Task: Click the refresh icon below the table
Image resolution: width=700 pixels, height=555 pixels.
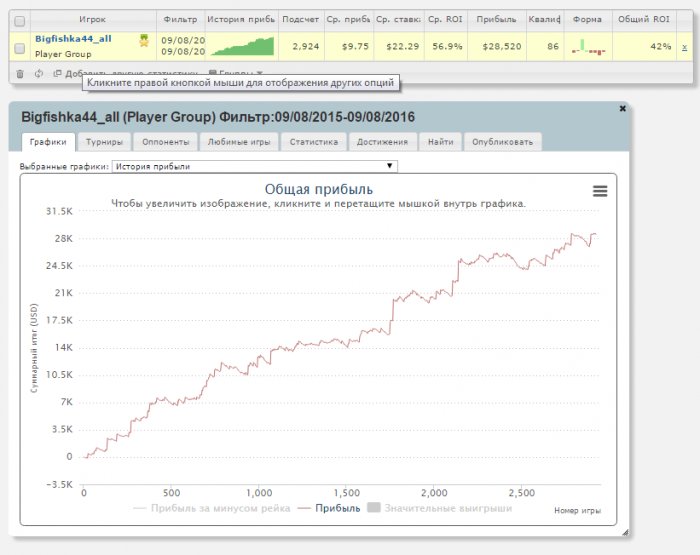Action: [x=38, y=73]
